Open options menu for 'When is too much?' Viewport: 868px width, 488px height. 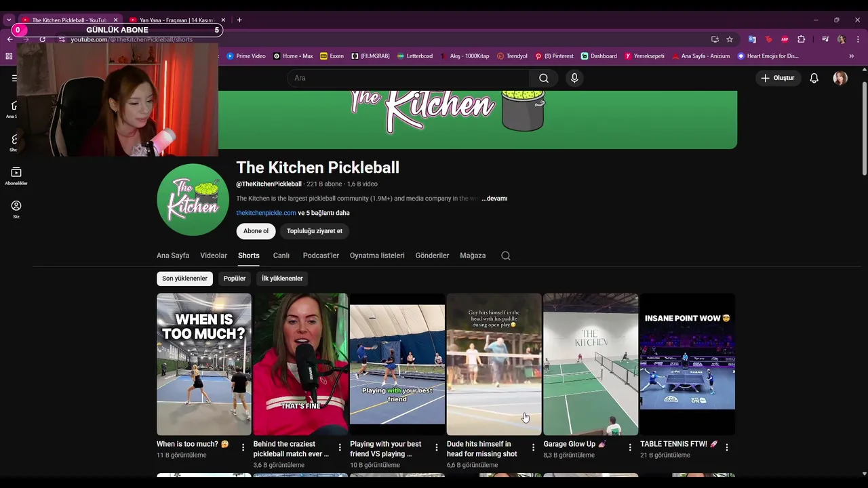tap(243, 447)
